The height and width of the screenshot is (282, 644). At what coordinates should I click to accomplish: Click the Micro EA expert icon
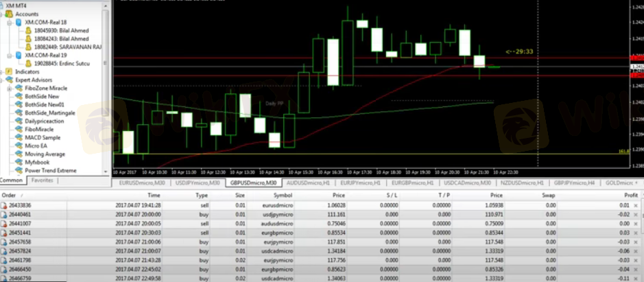coord(19,145)
